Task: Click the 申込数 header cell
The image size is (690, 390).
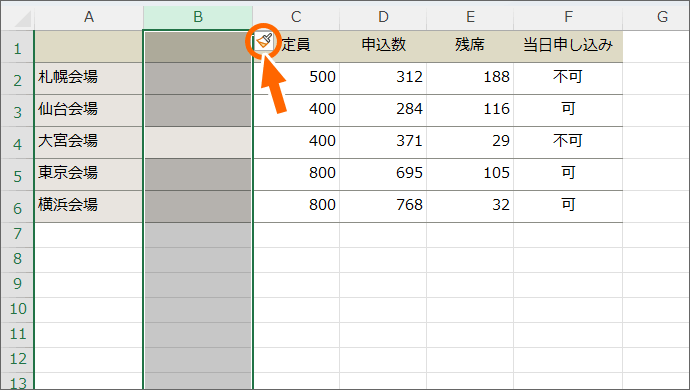Action: click(383, 47)
